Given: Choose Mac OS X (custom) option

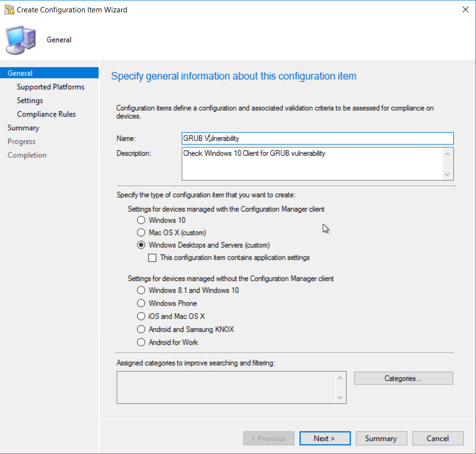Looking at the screenshot, I should [x=141, y=232].
